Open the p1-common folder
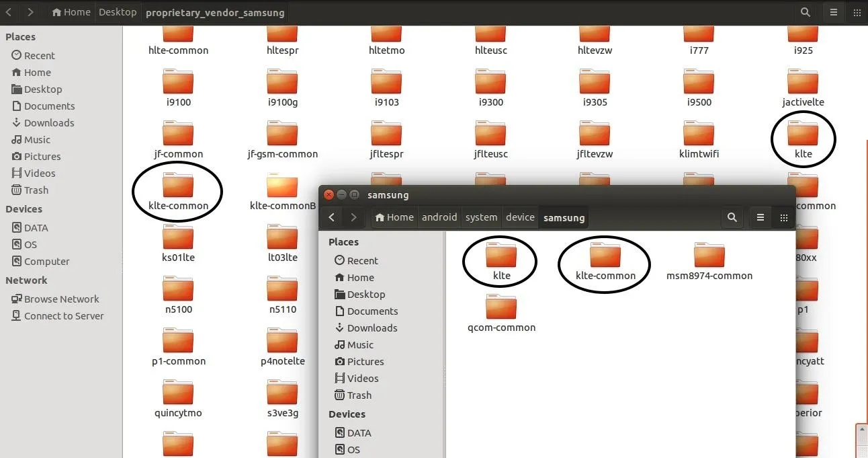The width and height of the screenshot is (868, 458). tap(178, 347)
